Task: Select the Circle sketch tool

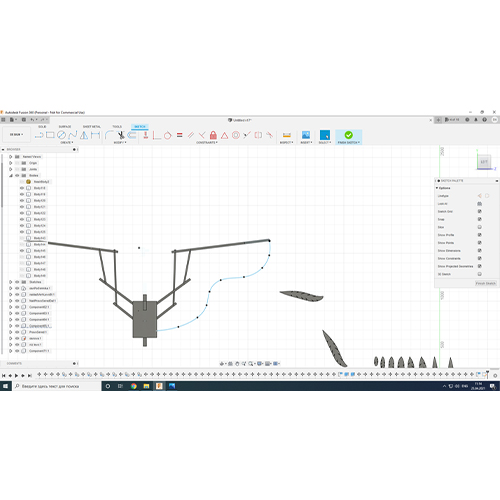Action: pyautogui.click(x=61, y=135)
